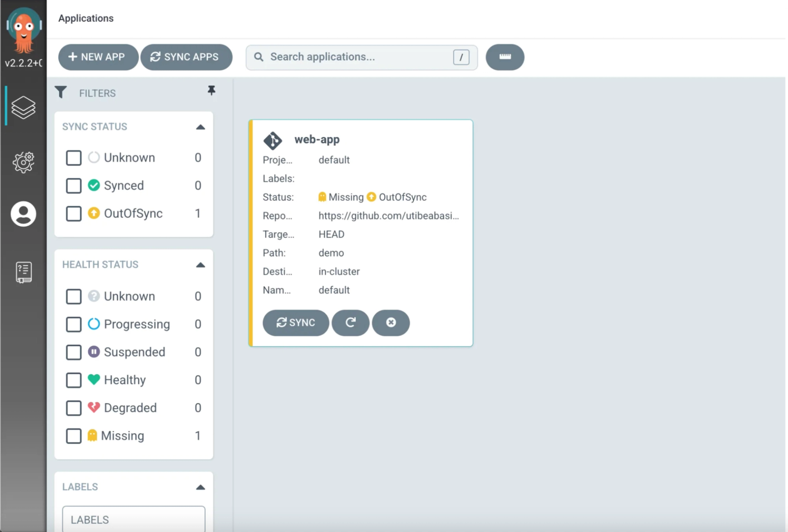The width and height of the screenshot is (788, 532).
Task: Click the Applications page title
Action: click(86, 18)
